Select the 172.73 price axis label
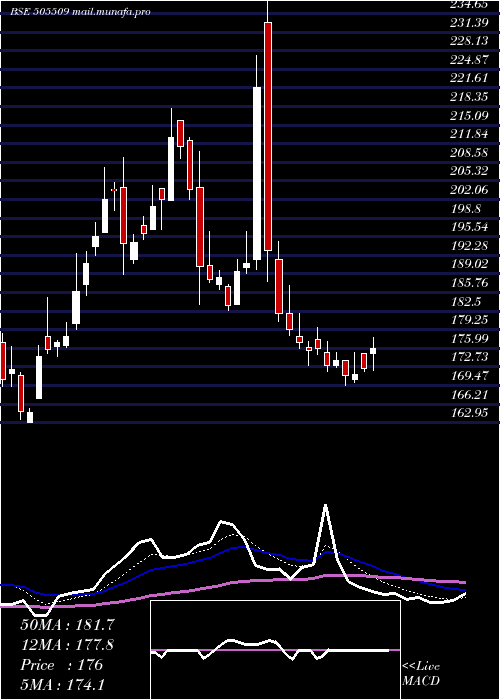This screenshot has width=500, height=700. (469, 357)
